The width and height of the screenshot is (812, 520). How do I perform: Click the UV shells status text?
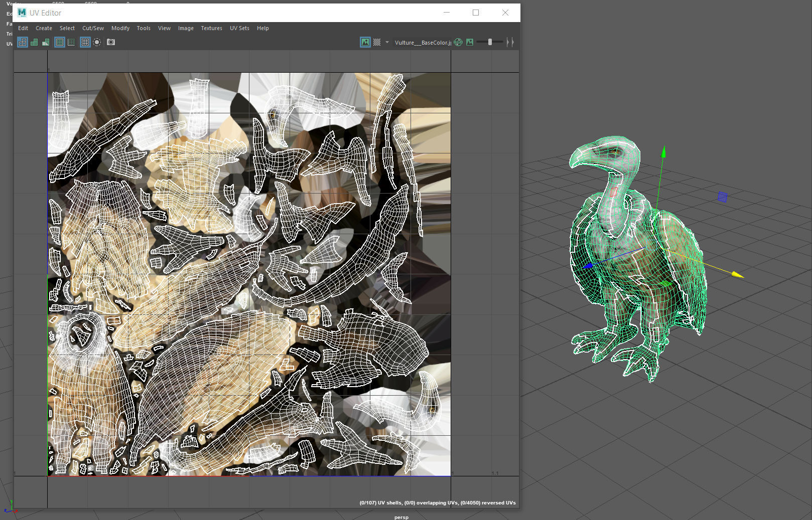437,502
